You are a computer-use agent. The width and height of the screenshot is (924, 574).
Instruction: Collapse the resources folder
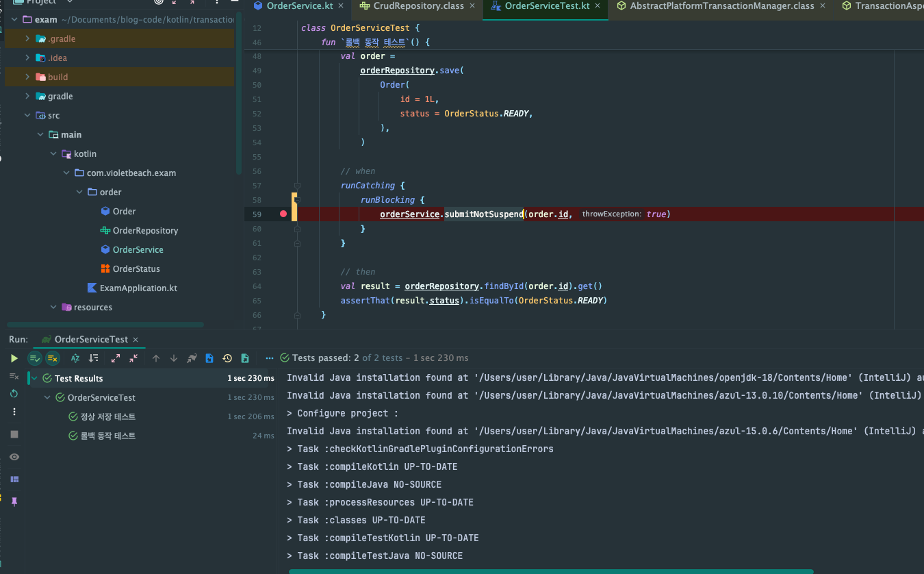[53, 307]
